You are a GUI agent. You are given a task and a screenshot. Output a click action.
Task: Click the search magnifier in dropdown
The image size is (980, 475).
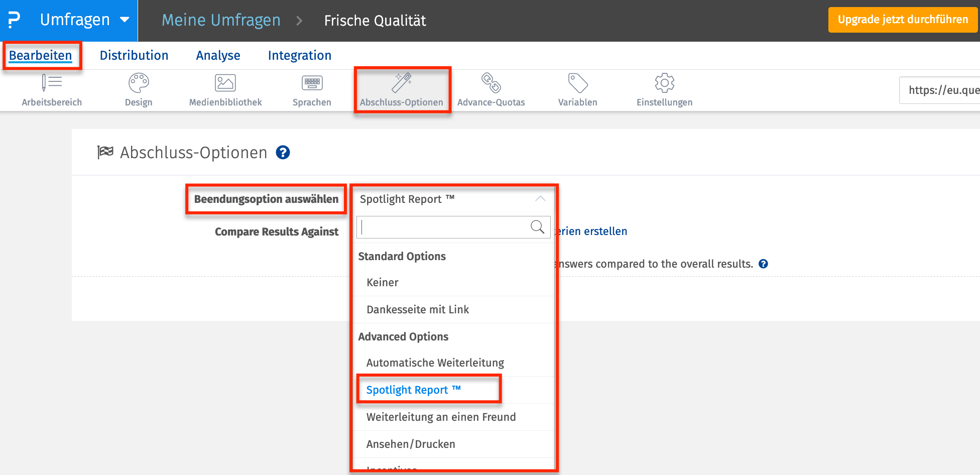[537, 227]
